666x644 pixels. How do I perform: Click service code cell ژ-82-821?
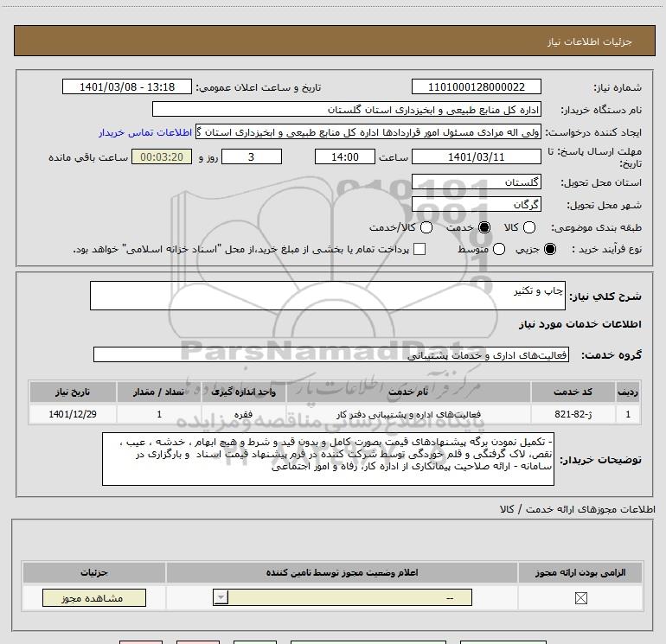point(573,414)
